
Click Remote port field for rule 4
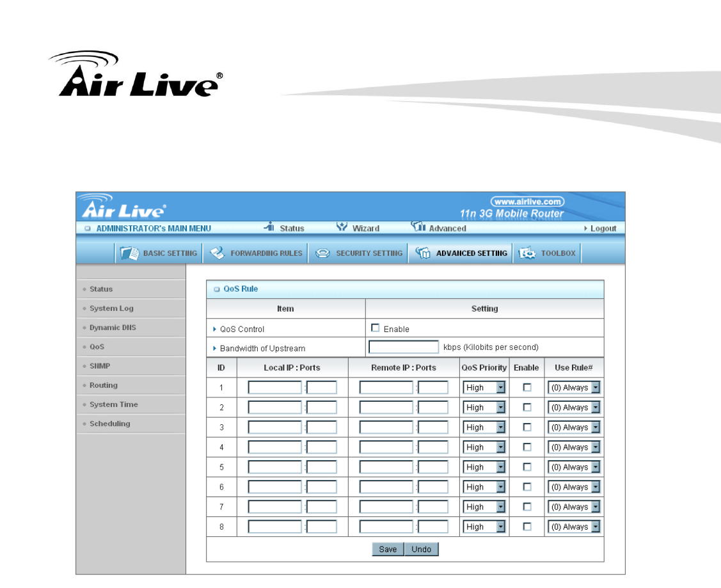[x=432, y=447]
